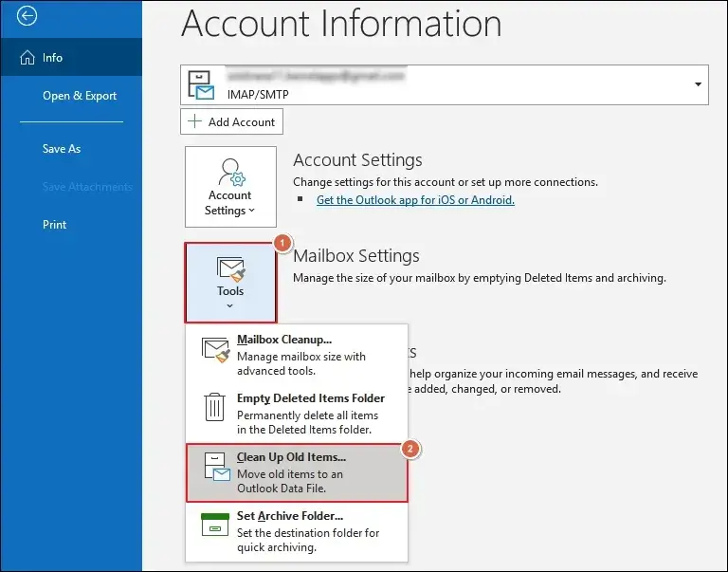
Task: Select Empty Deleted Items Folder option
Action: pyautogui.click(x=297, y=413)
